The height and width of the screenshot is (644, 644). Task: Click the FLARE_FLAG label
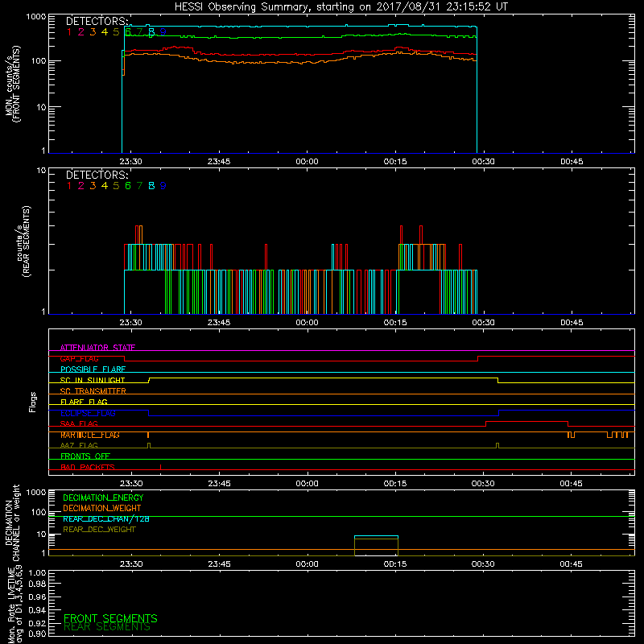[84, 402]
